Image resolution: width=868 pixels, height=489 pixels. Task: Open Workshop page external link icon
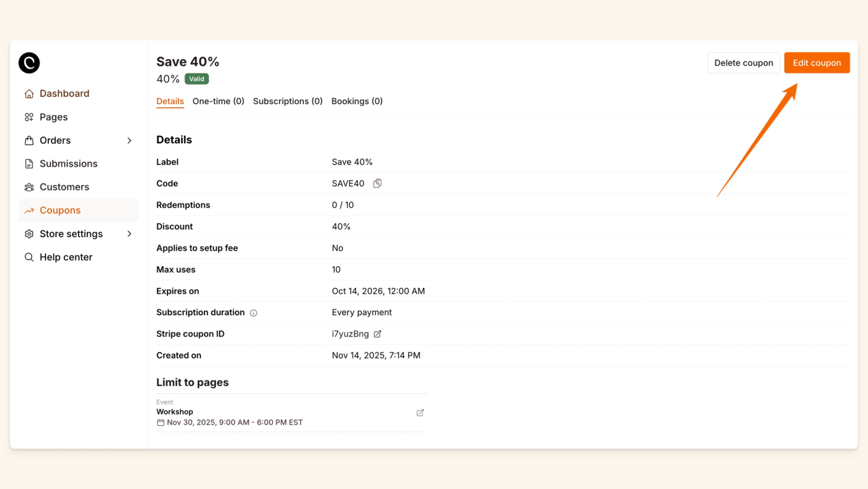point(420,413)
